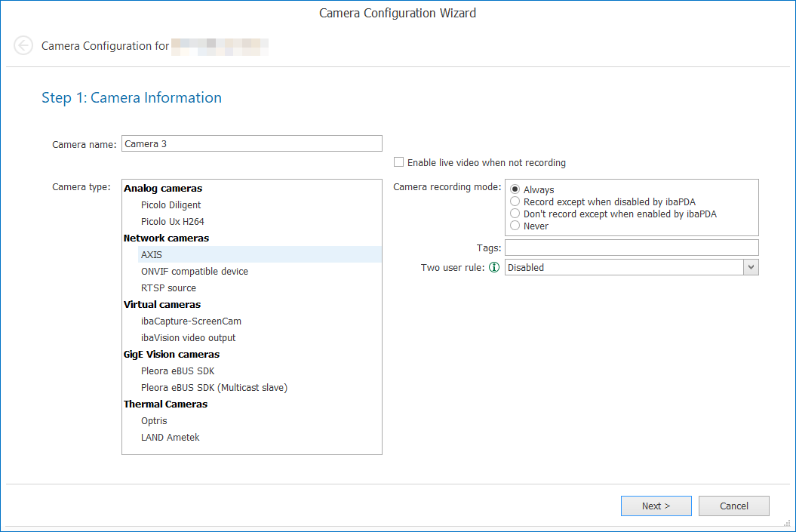Screen dimensions: 796x532
Task: Click the Camera name input field
Action: tap(252, 143)
